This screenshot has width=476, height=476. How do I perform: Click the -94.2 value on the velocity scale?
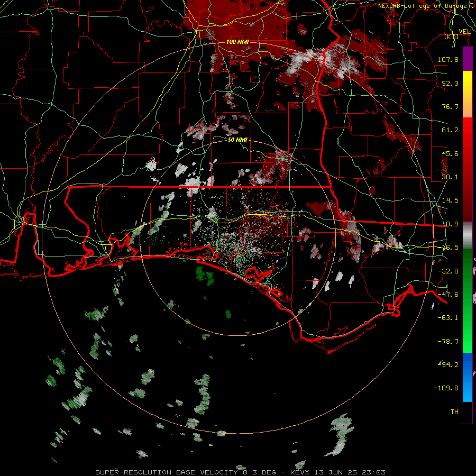click(x=448, y=364)
